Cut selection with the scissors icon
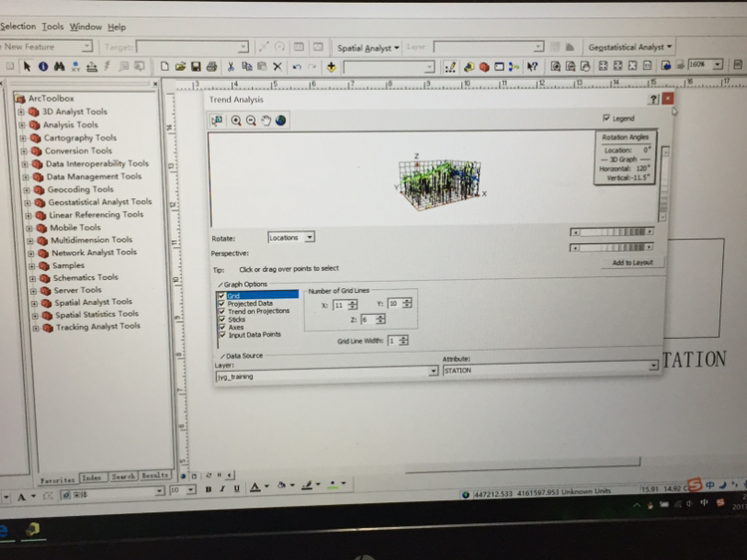 click(231, 66)
